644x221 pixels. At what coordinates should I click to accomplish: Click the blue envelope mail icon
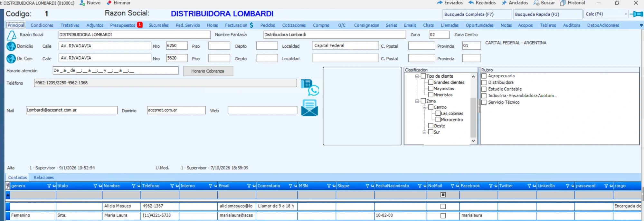tap(309, 108)
